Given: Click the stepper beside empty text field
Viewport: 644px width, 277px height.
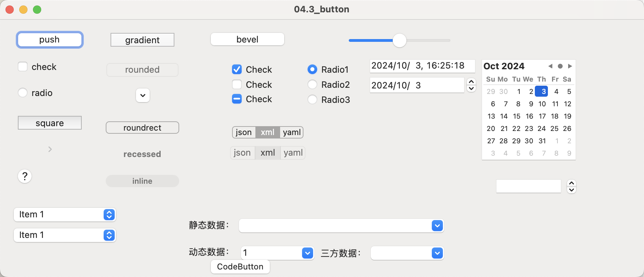Looking at the screenshot, I should tap(572, 186).
